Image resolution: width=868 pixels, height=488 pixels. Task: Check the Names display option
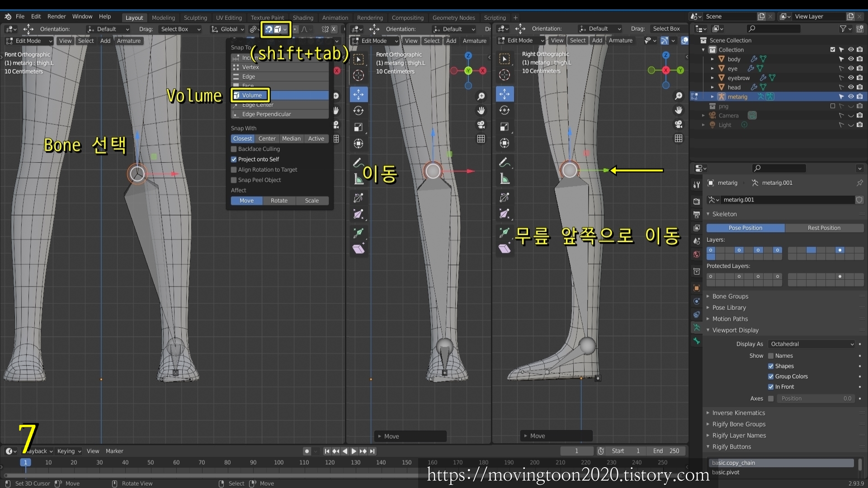[x=771, y=356]
